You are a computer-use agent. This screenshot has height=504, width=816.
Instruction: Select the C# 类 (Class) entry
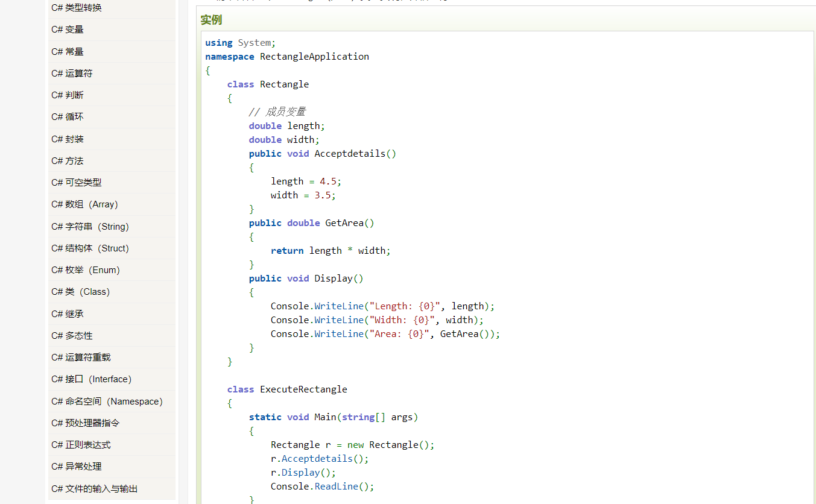click(x=80, y=292)
